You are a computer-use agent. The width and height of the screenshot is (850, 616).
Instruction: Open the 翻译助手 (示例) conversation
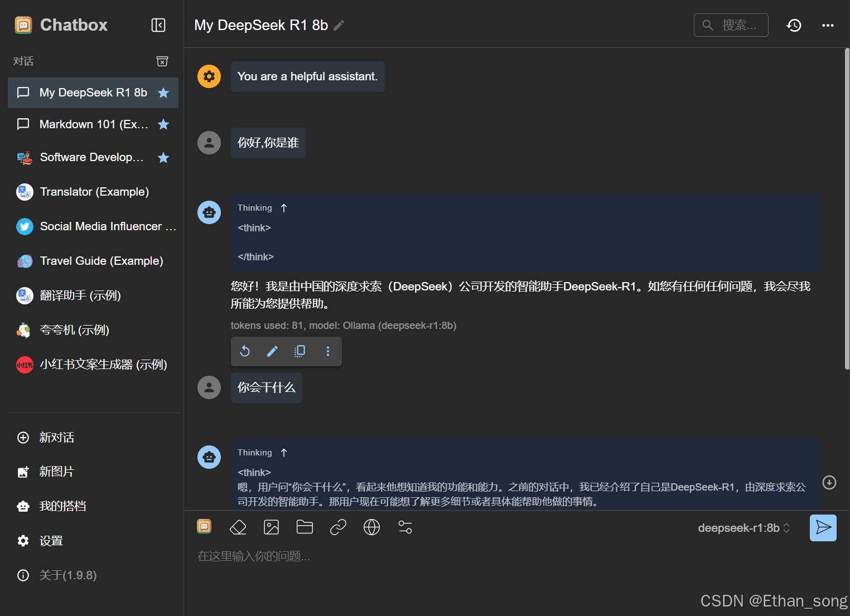pyautogui.click(x=93, y=295)
